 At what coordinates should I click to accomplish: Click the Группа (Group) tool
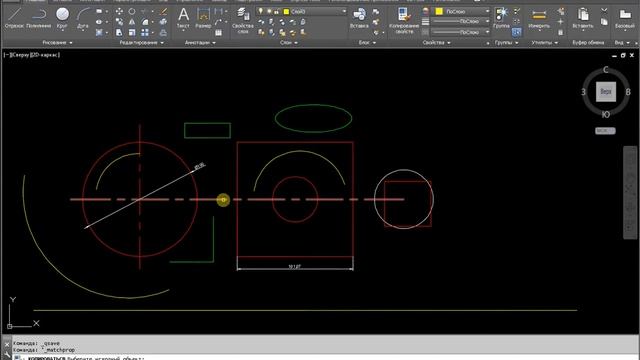(501, 18)
